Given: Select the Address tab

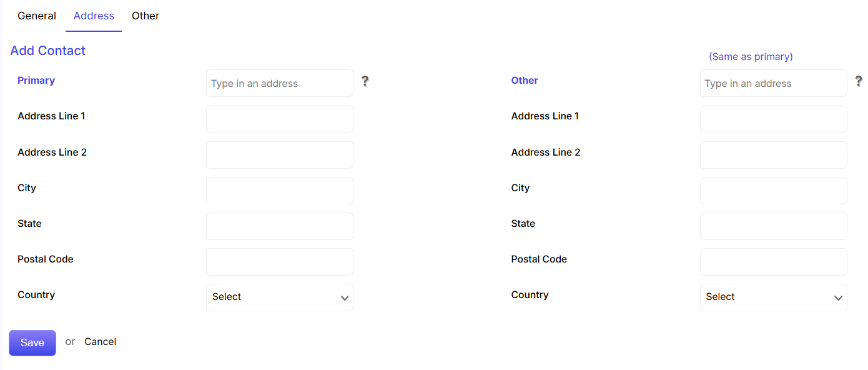Looking at the screenshot, I should (x=94, y=16).
